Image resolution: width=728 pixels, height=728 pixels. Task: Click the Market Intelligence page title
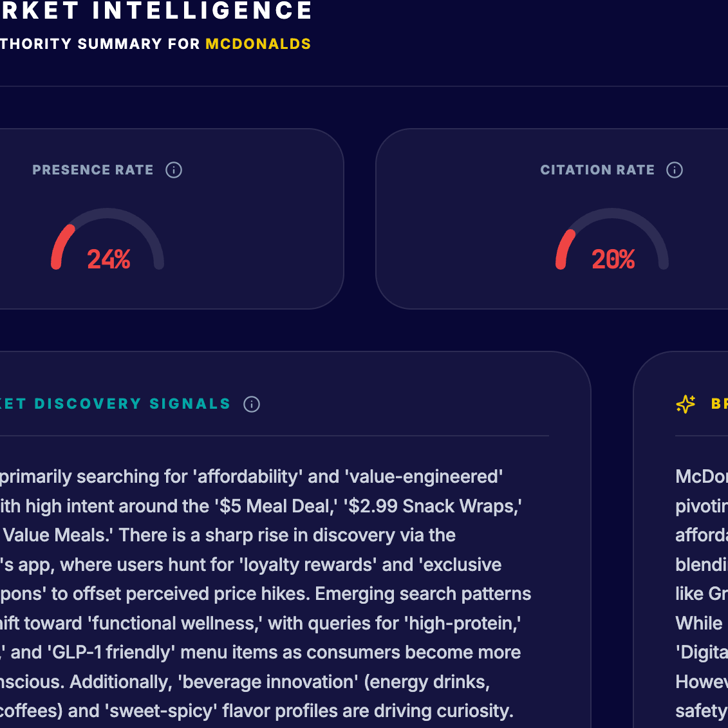click(156, 11)
